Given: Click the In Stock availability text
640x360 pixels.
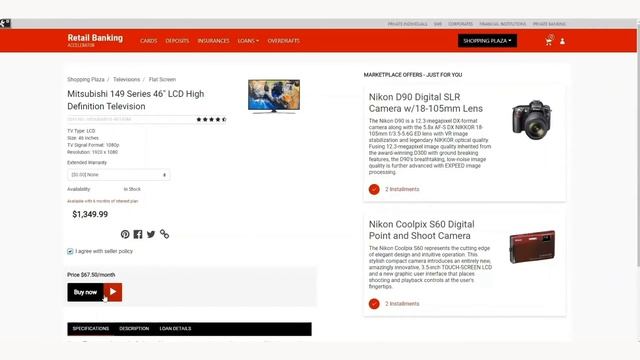Looking at the screenshot, I should [132, 189].
